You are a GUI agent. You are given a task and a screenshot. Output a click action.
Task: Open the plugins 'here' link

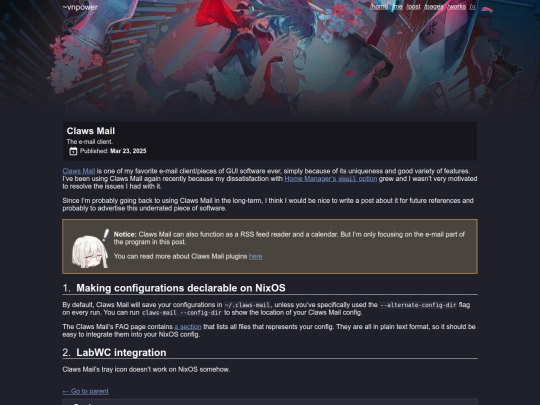pos(256,256)
